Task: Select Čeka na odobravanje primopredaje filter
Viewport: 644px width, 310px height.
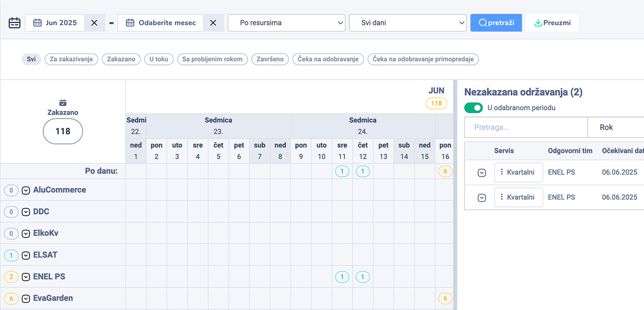Action: pyautogui.click(x=423, y=59)
